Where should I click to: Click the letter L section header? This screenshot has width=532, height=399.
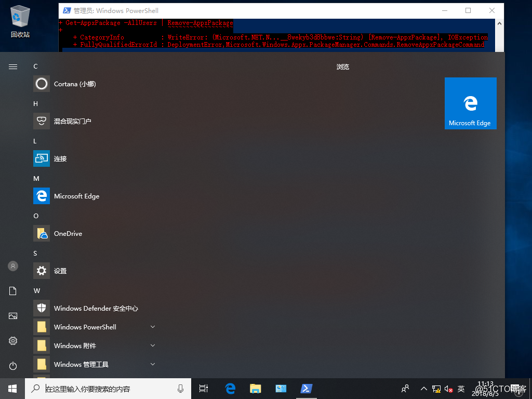(35, 141)
